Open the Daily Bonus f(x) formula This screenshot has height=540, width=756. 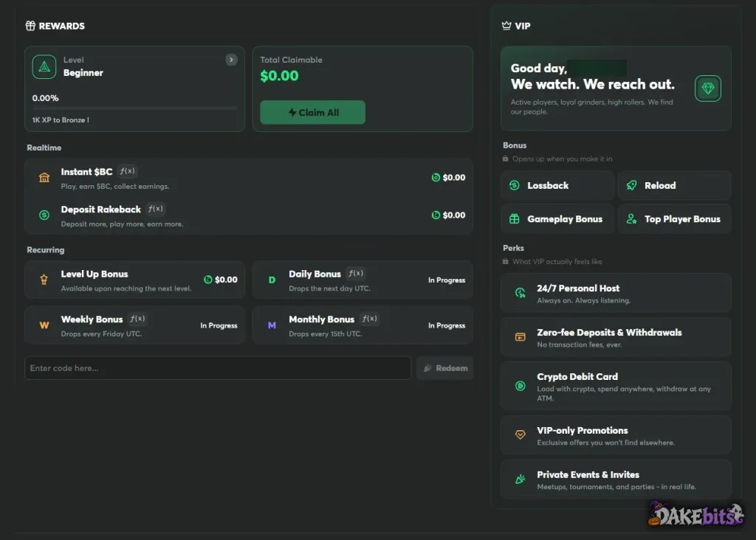356,274
